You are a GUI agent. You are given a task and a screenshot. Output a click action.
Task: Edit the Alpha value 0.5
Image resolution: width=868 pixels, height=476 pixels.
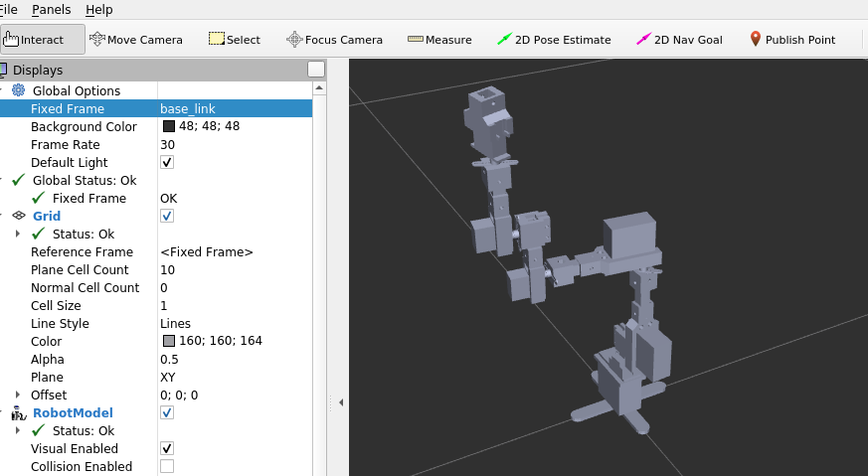pyautogui.click(x=236, y=359)
